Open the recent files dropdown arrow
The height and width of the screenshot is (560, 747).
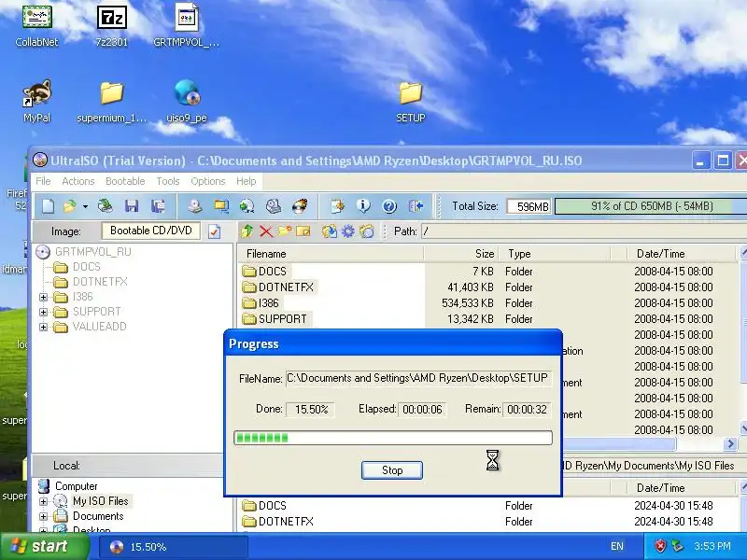85,206
